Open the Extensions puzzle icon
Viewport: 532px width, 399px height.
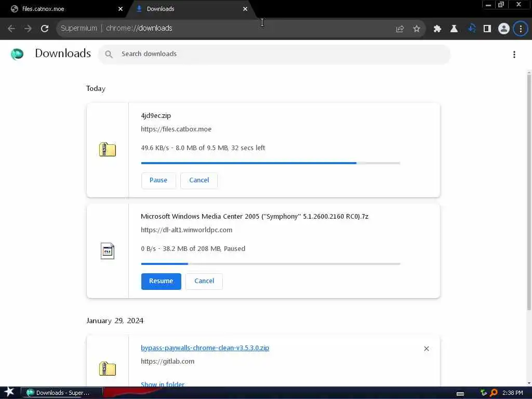[x=437, y=29]
